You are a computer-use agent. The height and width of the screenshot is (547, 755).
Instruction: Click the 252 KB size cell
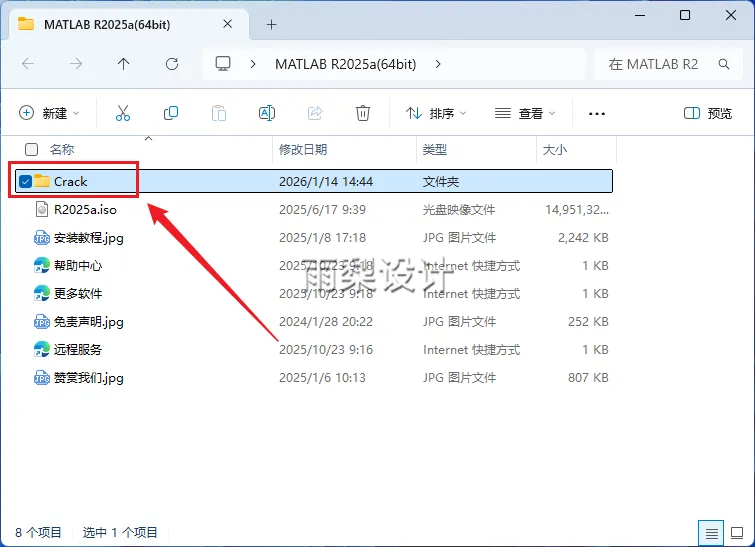tap(588, 321)
